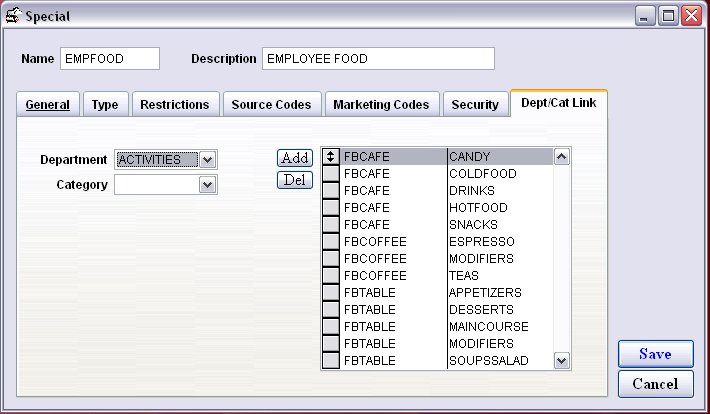Switch to the General tab
The height and width of the screenshot is (414, 710).
[48, 105]
